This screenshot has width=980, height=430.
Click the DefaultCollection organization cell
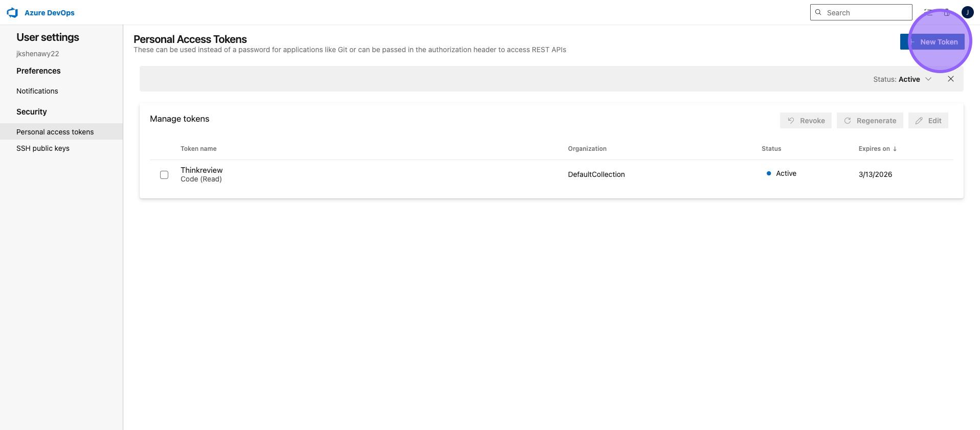[x=596, y=174]
